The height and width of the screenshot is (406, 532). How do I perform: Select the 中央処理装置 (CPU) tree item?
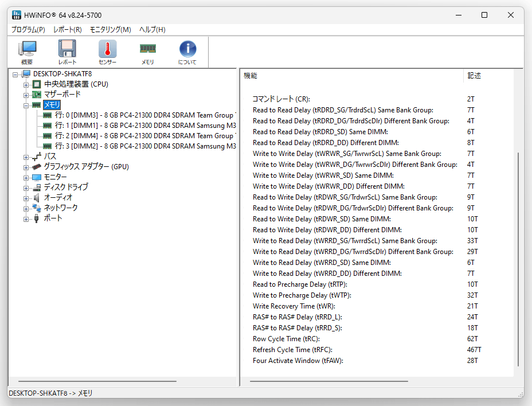tap(76, 84)
